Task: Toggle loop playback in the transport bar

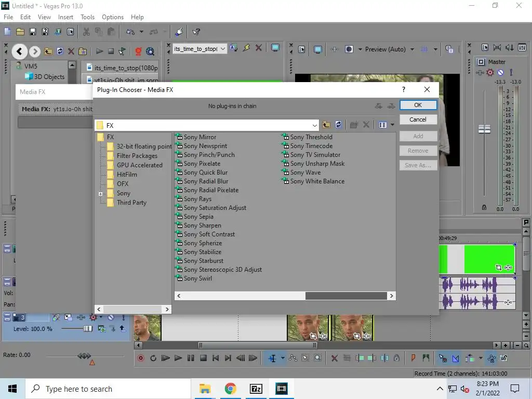Action: [153, 358]
